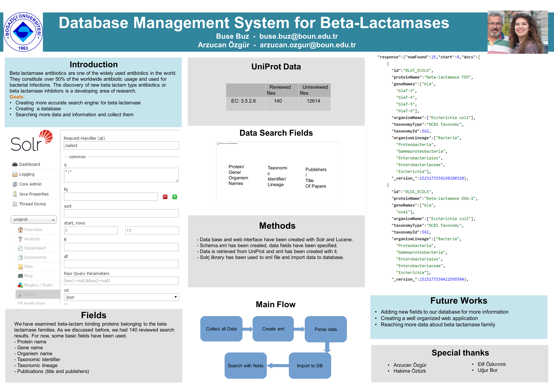The width and height of the screenshot is (554, 392).
Task: Click the rows field showing 10
Action: pos(152,230)
